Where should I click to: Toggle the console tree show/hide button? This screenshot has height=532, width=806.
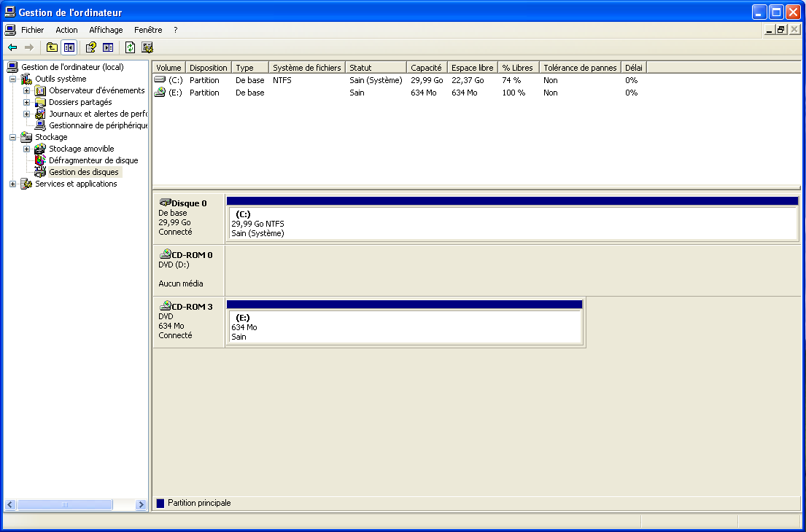69,48
